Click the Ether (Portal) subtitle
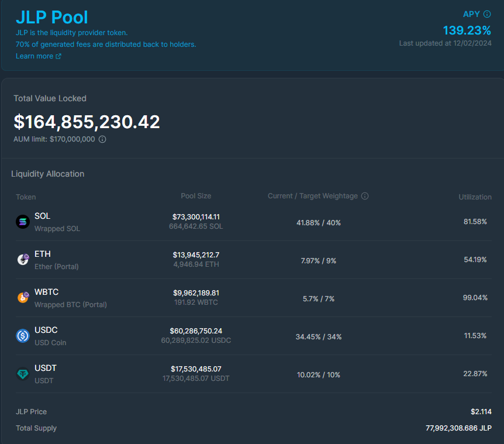This screenshot has height=444, width=504. (57, 267)
